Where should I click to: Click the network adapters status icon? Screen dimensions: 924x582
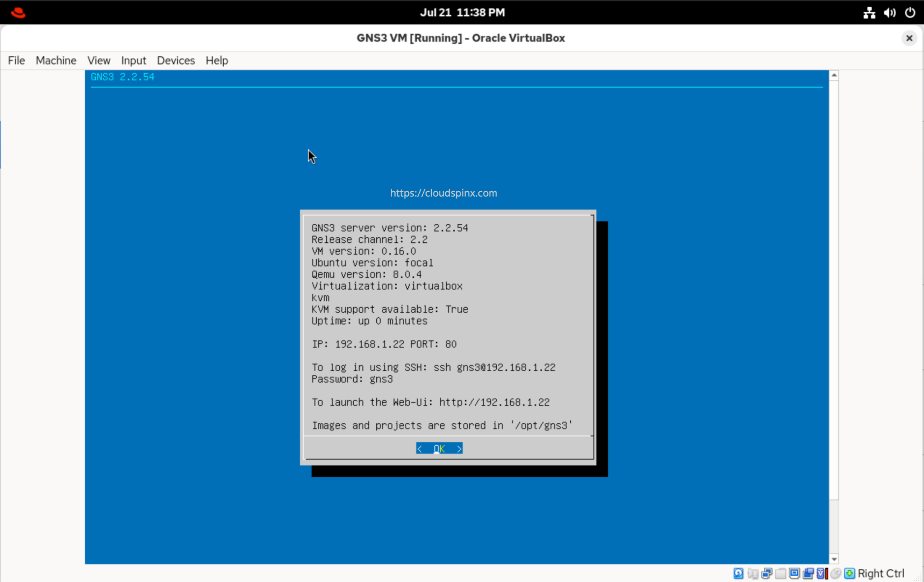(x=766, y=573)
